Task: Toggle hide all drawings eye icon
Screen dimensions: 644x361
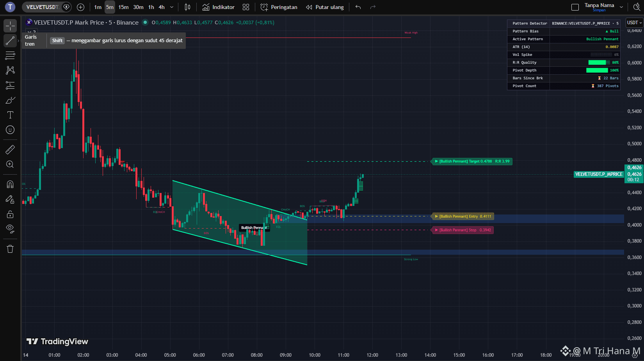Action: (x=10, y=229)
